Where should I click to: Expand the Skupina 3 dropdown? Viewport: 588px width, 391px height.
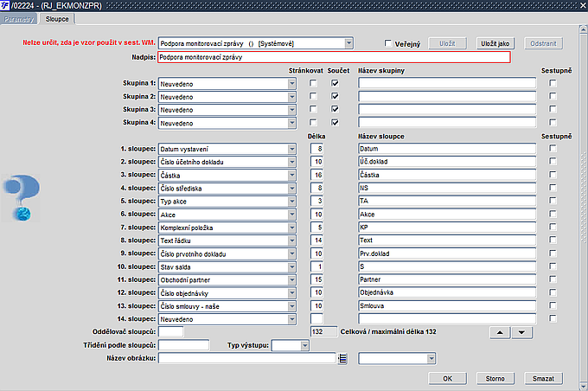[291, 110]
